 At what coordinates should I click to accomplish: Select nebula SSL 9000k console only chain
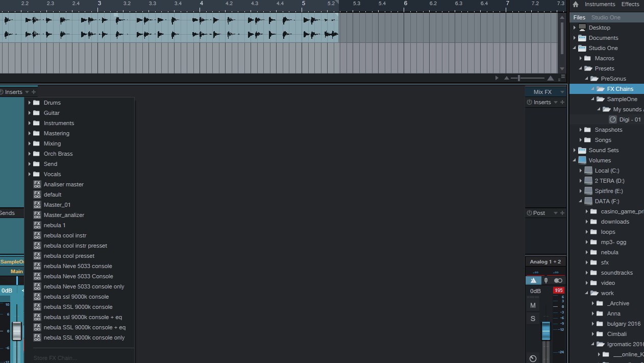[84, 337]
